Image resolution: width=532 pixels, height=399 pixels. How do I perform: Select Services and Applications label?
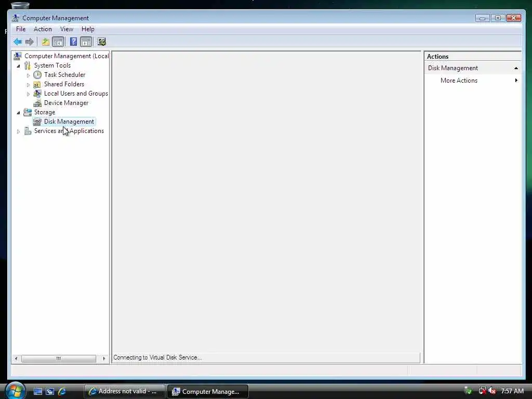[x=69, y=131]
